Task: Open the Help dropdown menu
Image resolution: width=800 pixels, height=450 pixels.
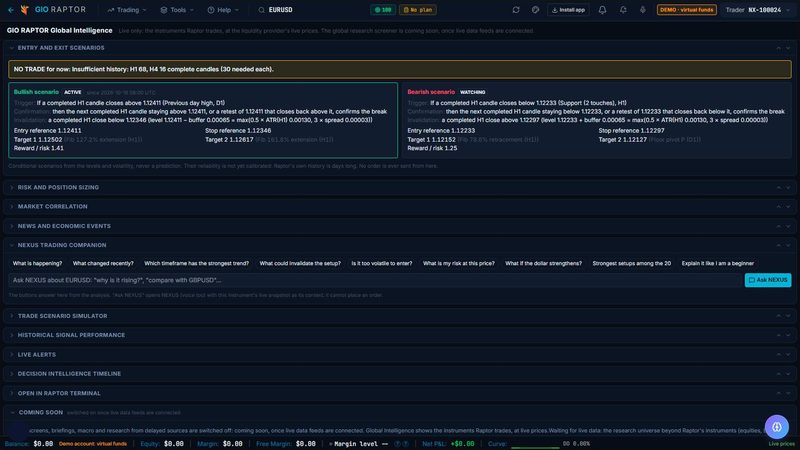Action: [x=223, y=10]
